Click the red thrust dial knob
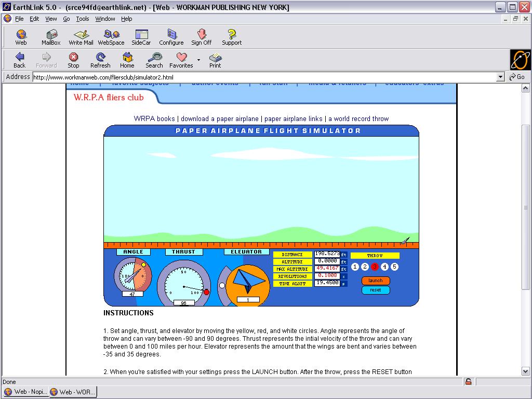Image resolution: width=532 pixels, height=399 pixels. click(x=206, y=292)
